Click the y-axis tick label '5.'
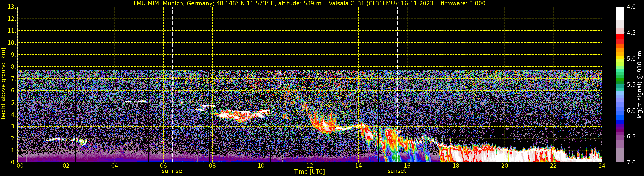 click(x=13, y=102)
